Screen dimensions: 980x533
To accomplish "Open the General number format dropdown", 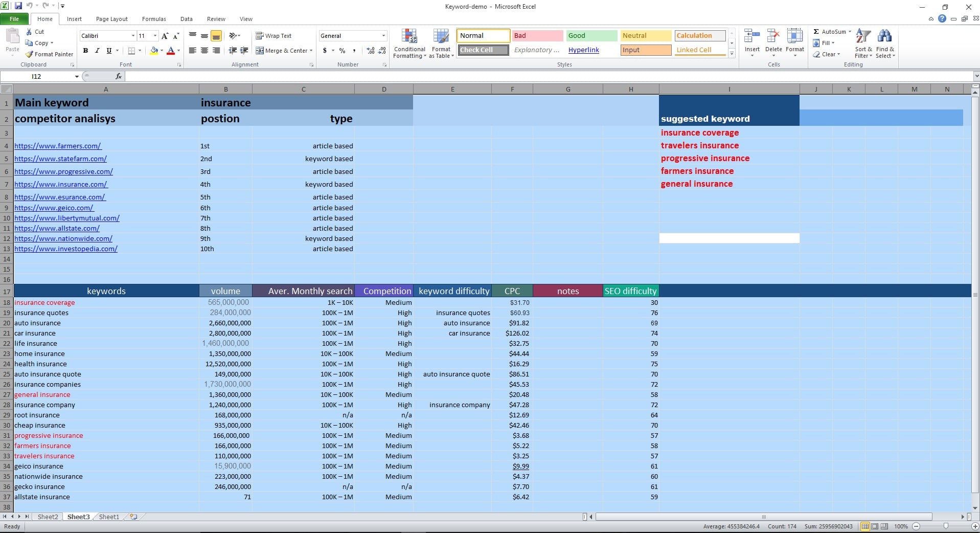I will click(x=383, y=35).
